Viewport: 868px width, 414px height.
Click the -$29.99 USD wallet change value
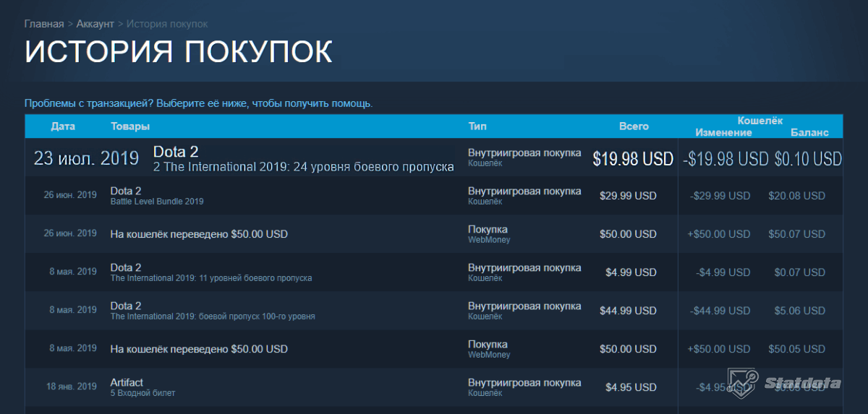720,196
